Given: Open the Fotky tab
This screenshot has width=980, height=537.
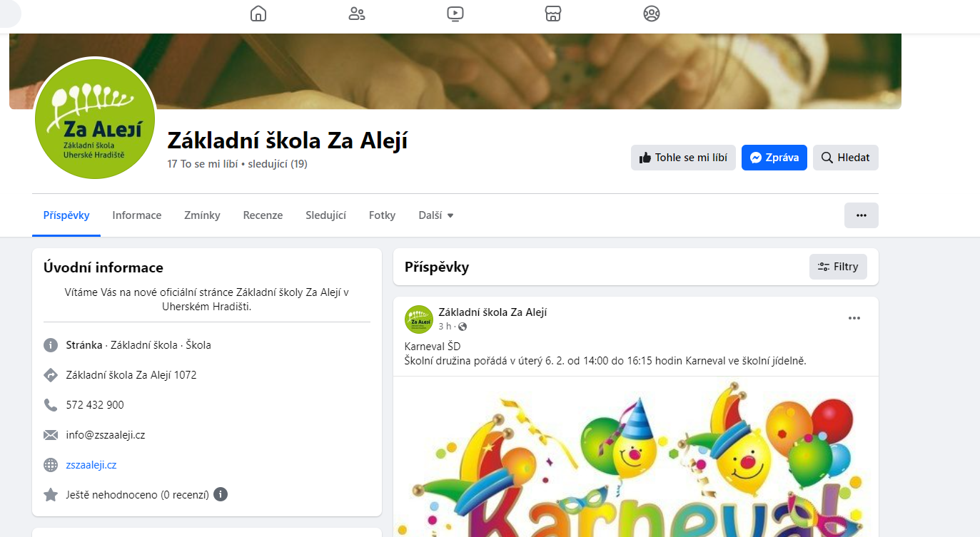Looking at the screenshot, I should click(382, 215).
